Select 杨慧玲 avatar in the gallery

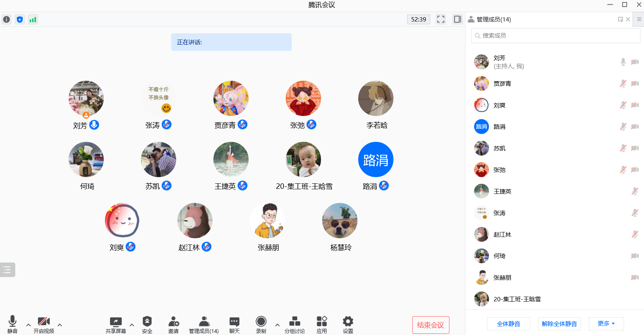[x=340, y=221]
